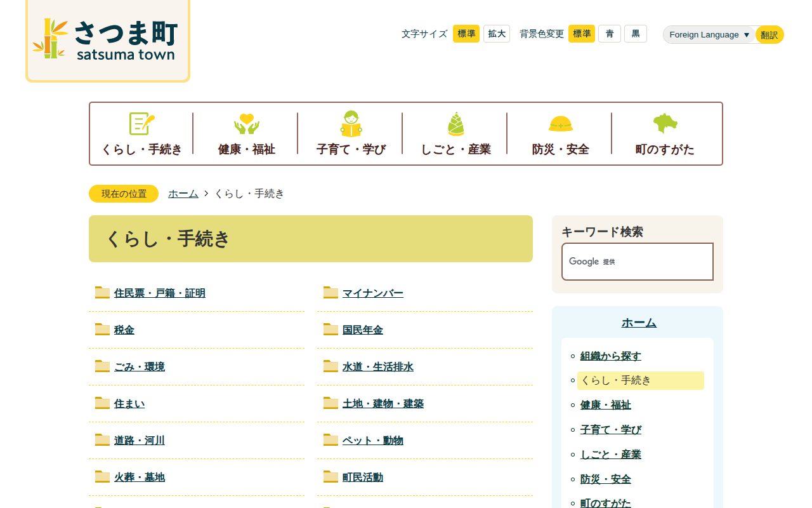Viewport: 812px width, 508px height.
Task: Switch background color to 青
Action: click(x=610, y=34)
